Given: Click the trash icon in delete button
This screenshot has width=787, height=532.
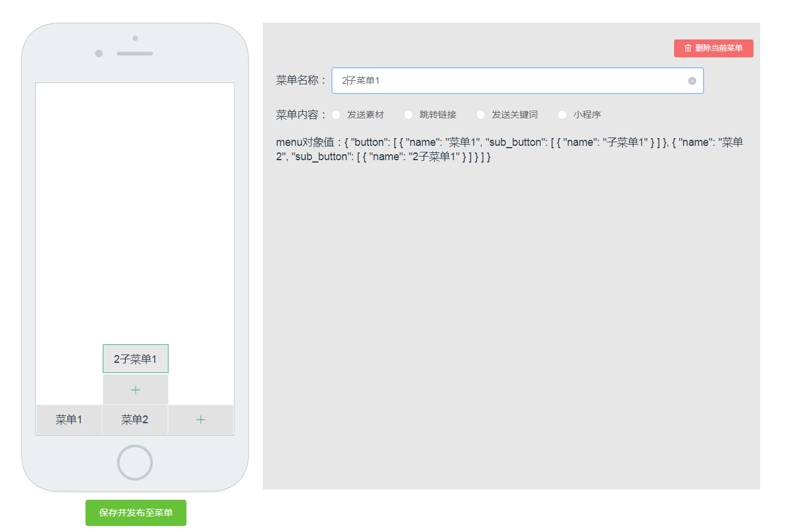Looking at the screenshot, I should 688,48.
